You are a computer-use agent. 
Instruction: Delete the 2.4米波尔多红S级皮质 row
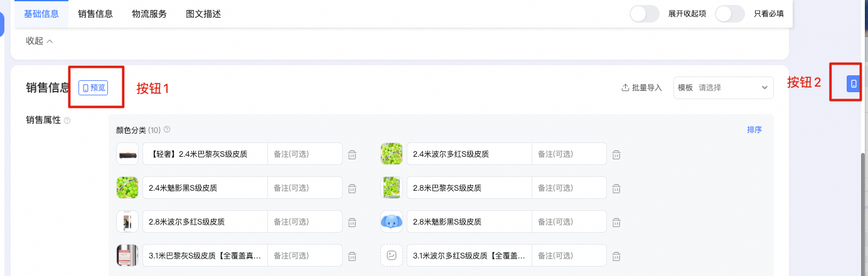point(617,154)
